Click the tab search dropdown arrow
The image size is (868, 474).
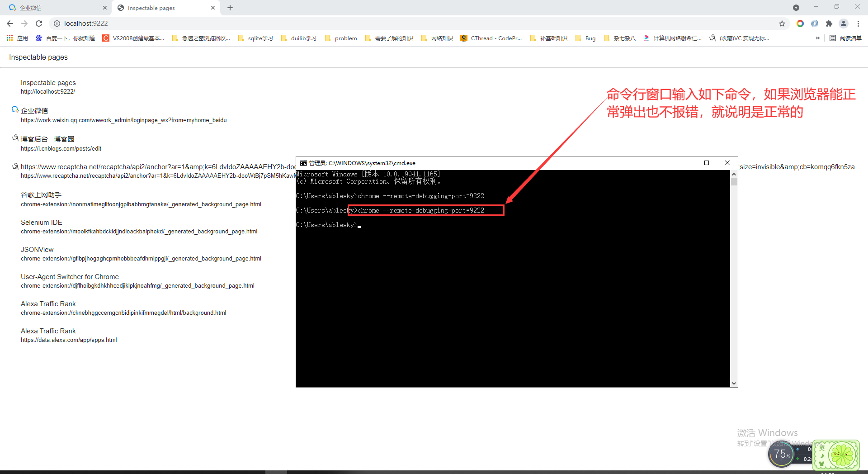796,8
